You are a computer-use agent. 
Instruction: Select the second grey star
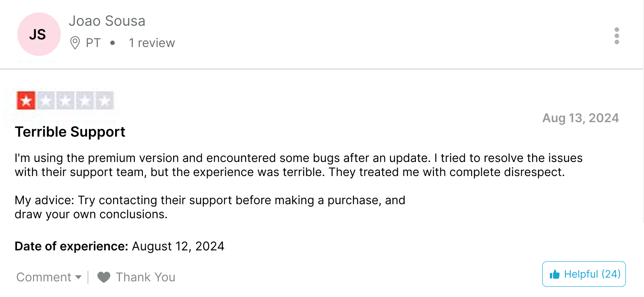click(x=46, y=100)
